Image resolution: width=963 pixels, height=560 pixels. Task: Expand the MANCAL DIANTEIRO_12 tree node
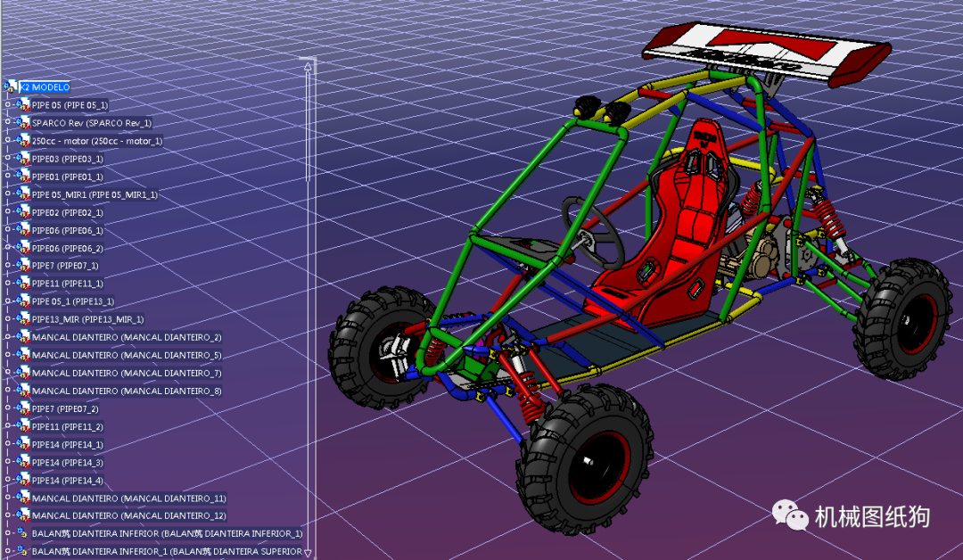point(7,515)
